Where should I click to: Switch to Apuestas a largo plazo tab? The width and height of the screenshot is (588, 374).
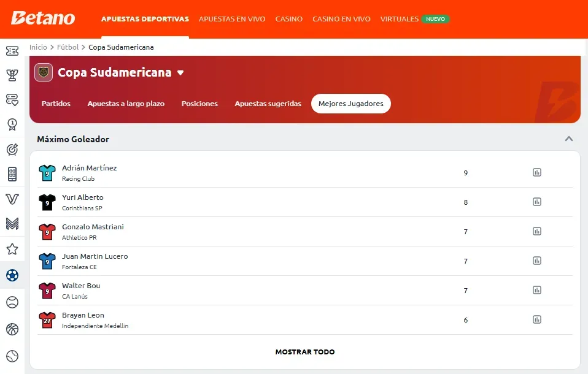coord(126,104)
